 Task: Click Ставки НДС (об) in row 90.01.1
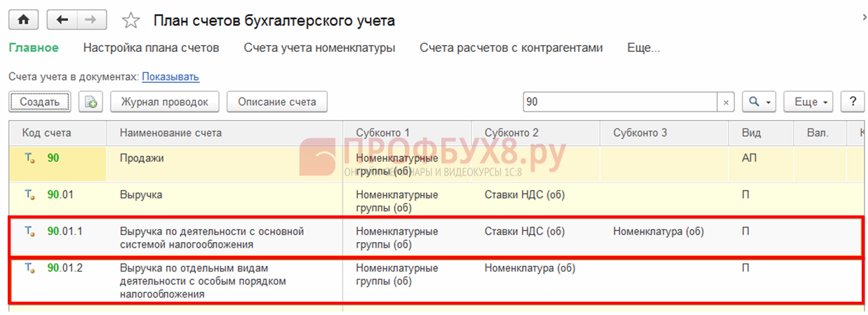click(524, 231)
